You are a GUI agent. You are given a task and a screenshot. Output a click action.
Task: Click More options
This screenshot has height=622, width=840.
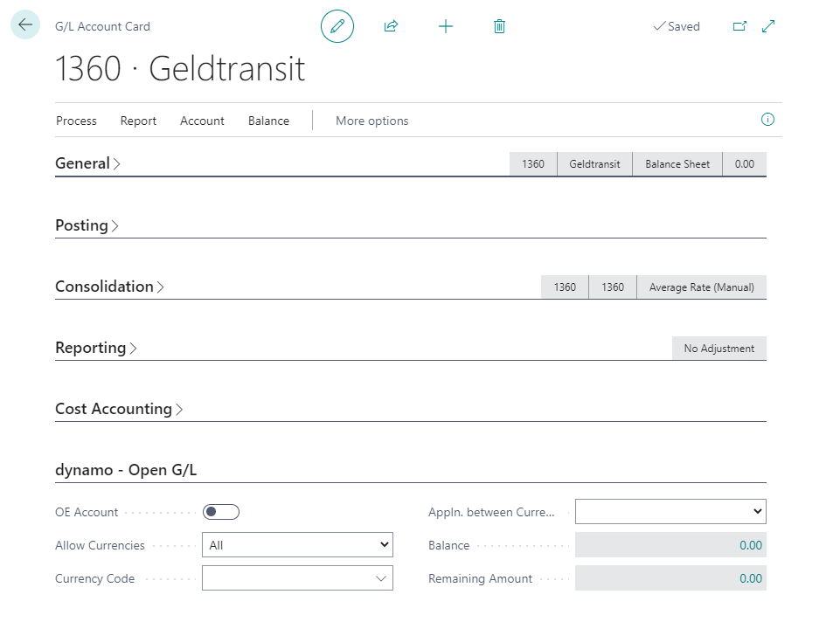coord(371,121)
